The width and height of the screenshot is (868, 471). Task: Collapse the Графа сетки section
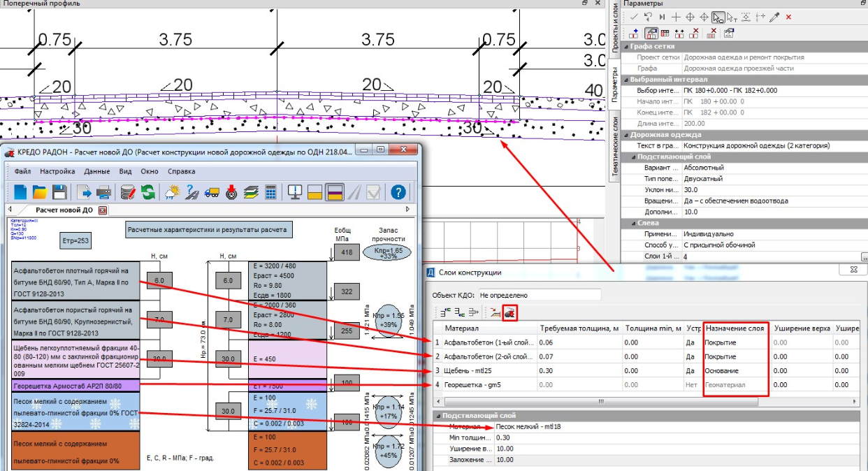pos(625,46)
